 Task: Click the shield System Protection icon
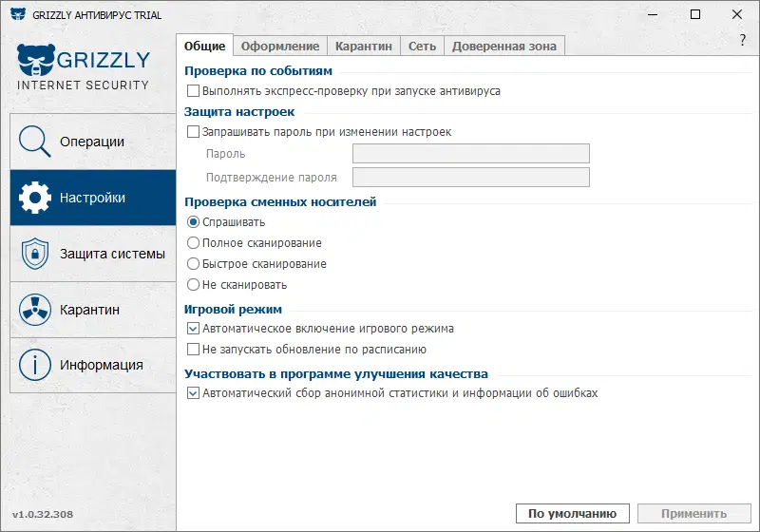point(34,254)
